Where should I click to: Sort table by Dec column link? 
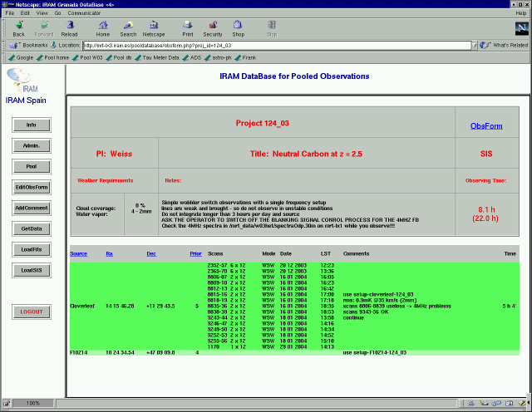pyautogui.click(x=151, y=253)
